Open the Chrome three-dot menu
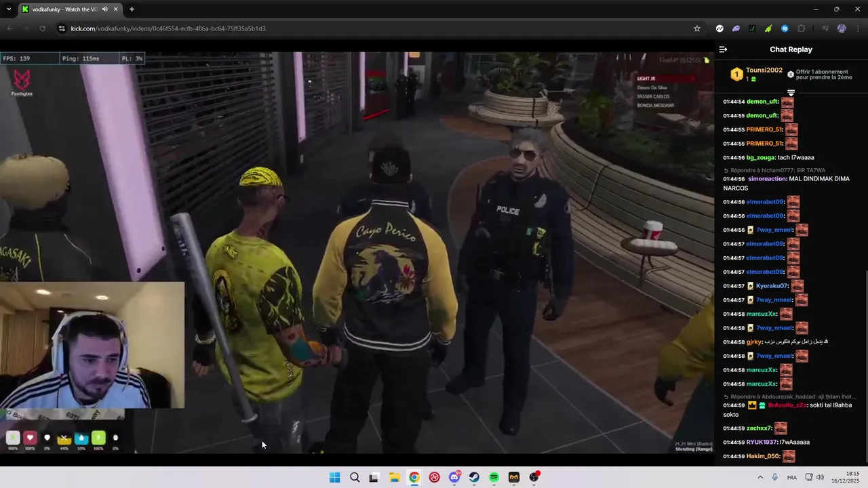The image size is (868, 488). tap(858, 28)
